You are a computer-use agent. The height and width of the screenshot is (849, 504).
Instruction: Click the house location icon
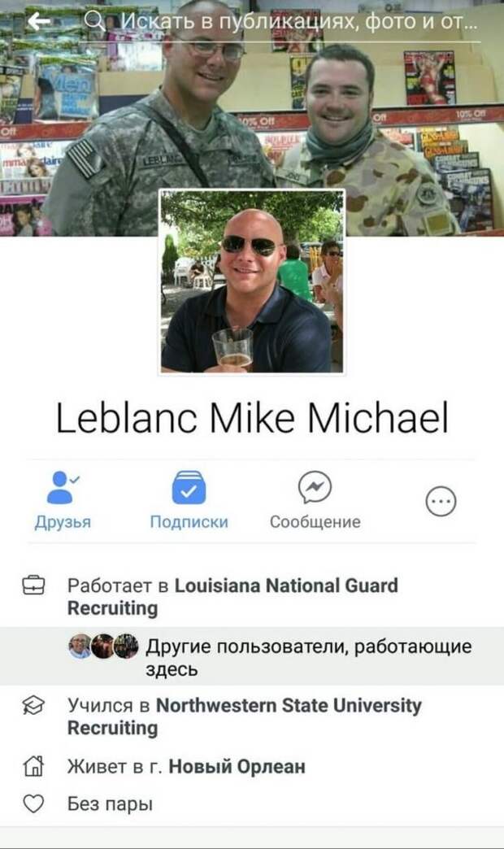(33, 766)
